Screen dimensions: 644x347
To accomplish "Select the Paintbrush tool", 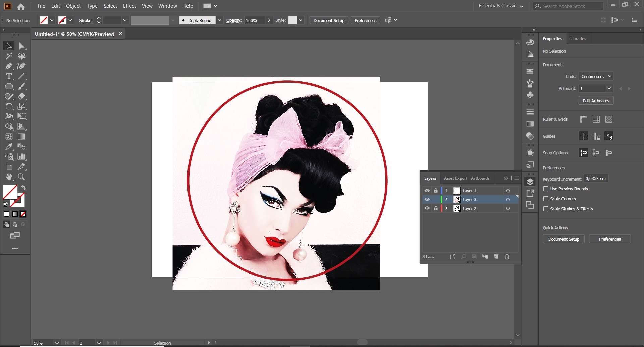I will point(22,86).
